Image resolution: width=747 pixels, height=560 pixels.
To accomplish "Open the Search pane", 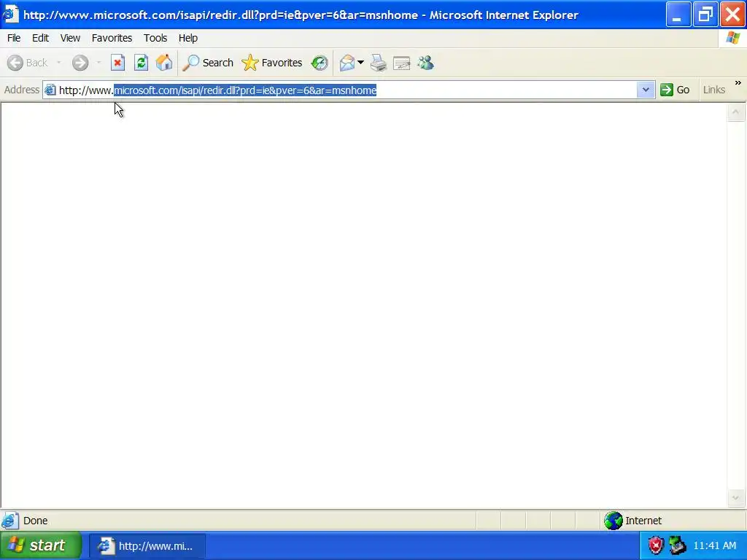I will pos(208,63).
